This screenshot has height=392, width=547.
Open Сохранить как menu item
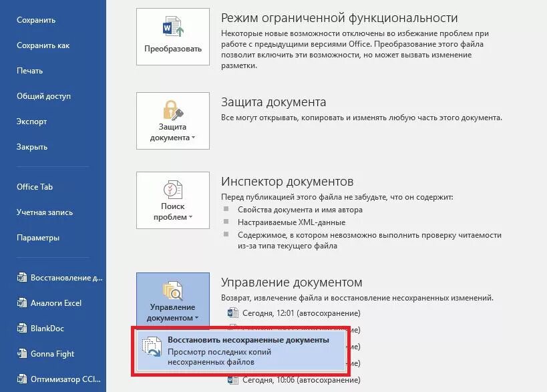click(43, 45)
